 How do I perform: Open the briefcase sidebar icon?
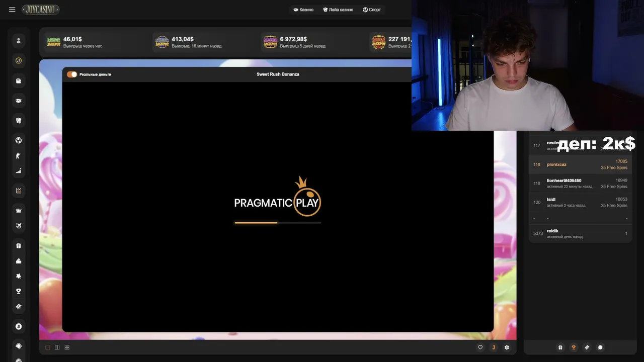coord(19,80)
